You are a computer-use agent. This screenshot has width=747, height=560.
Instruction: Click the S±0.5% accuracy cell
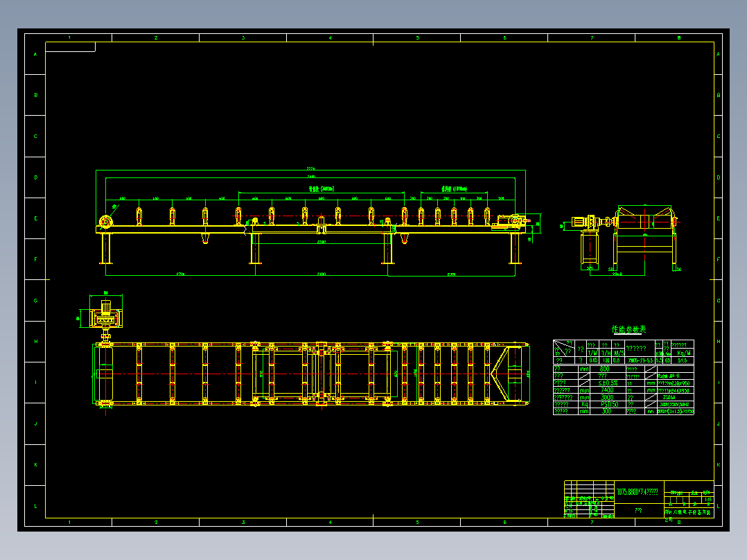608,383
